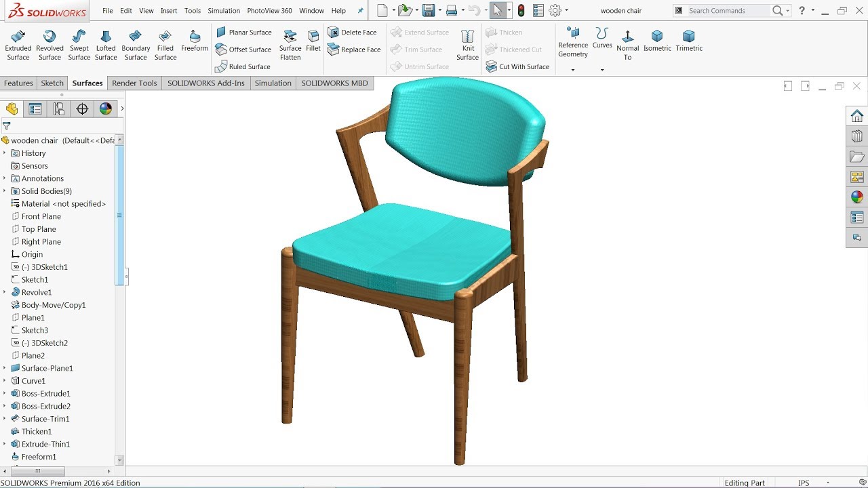
Task: Switch to the SOLIDWORKS Add-Ins tab
Action: click(x=206, y=83)
